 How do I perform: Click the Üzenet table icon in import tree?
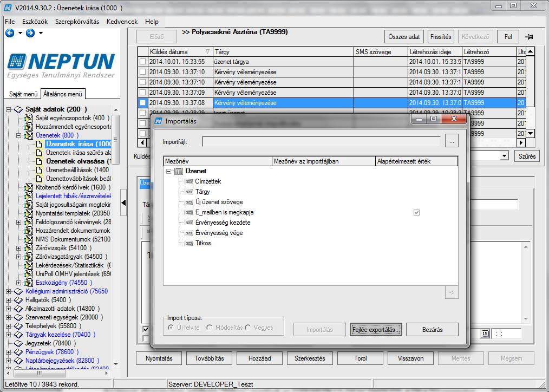(179, 171)
